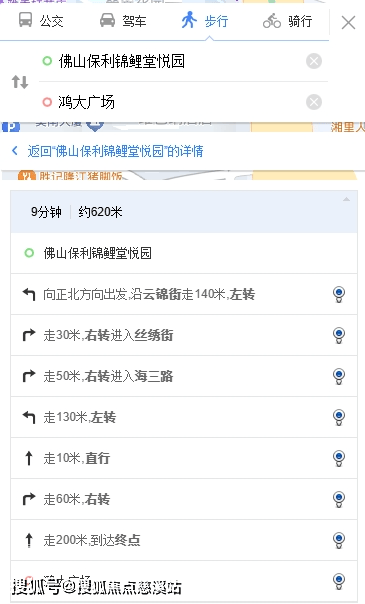Clear the 鸿大广场 destination field
The image size is (365, 604).
coord(314,102)
